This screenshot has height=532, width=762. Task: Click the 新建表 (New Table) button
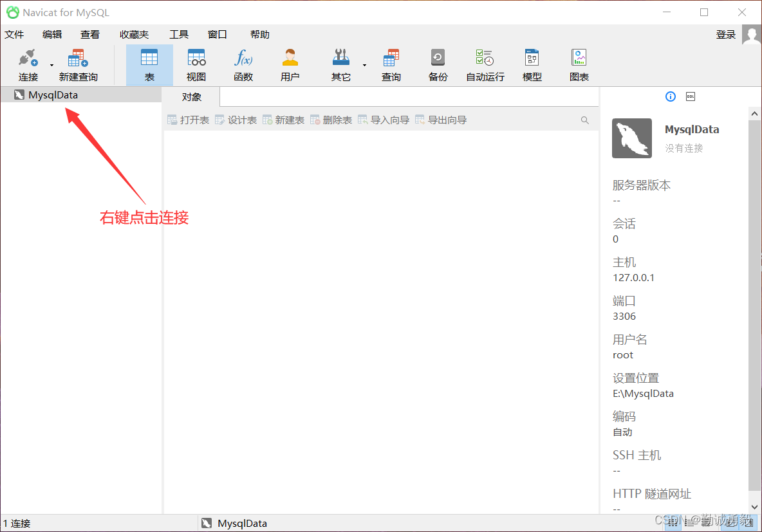tap(283, 120)
